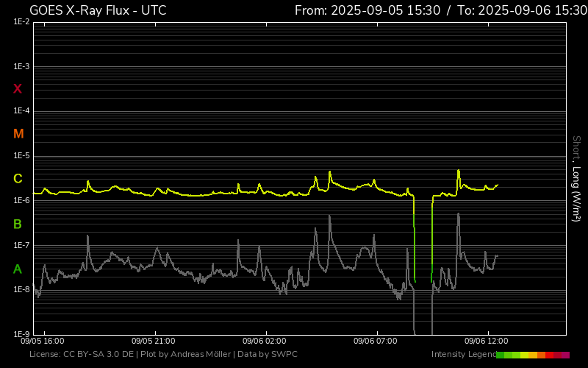Click the Short, Long (W/m²) axis label

pyautogui.click(x=576, y=178)
